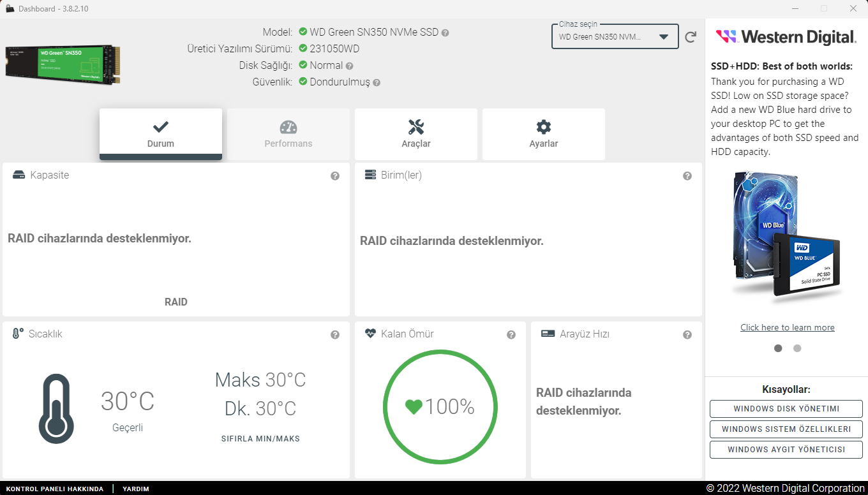
Task: Click the Kısayollar heading
Action: pos(786,390)
